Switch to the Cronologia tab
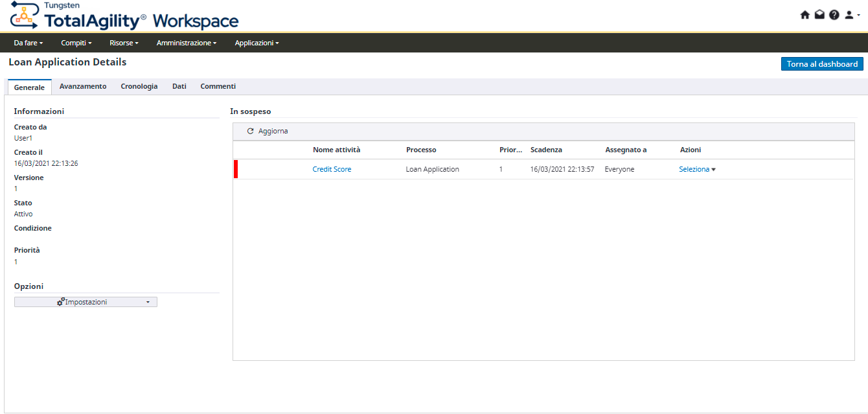Viewport: 868px width, 414px height. click(x=139, y=86)
